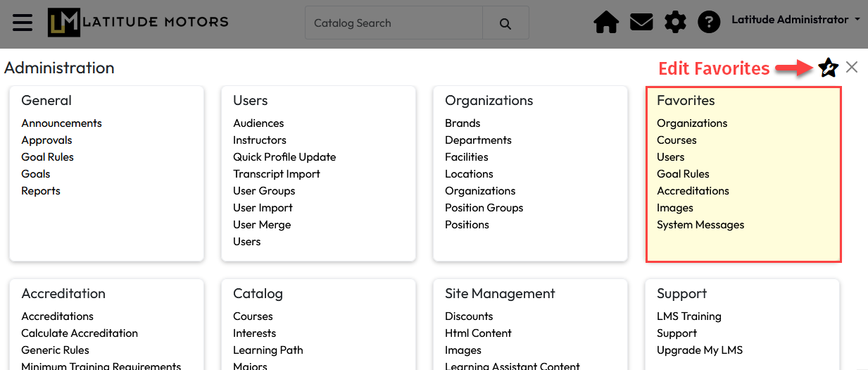Open System Messages in Favorites
The image size is (868, 370).
(x=700, y=225)
